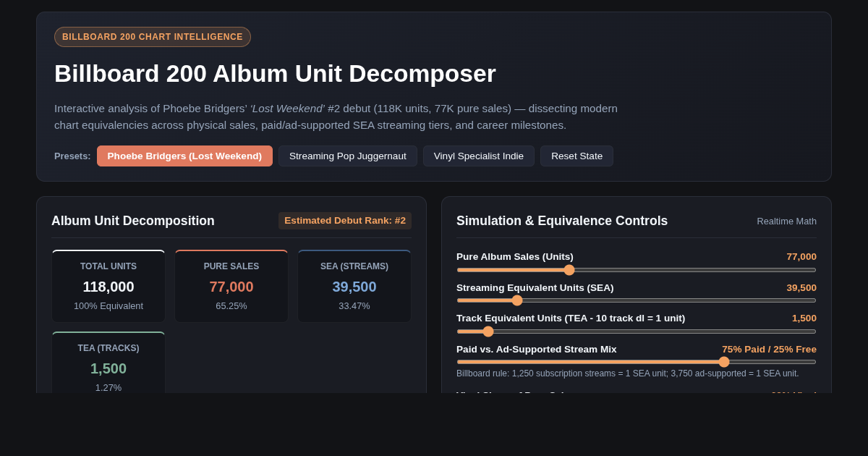The width and height of the screenshot is (868, 456).
Task: Click the Simulation & Equivalence Controls heading
Action: pyautogui.click(x=562, y=221)
